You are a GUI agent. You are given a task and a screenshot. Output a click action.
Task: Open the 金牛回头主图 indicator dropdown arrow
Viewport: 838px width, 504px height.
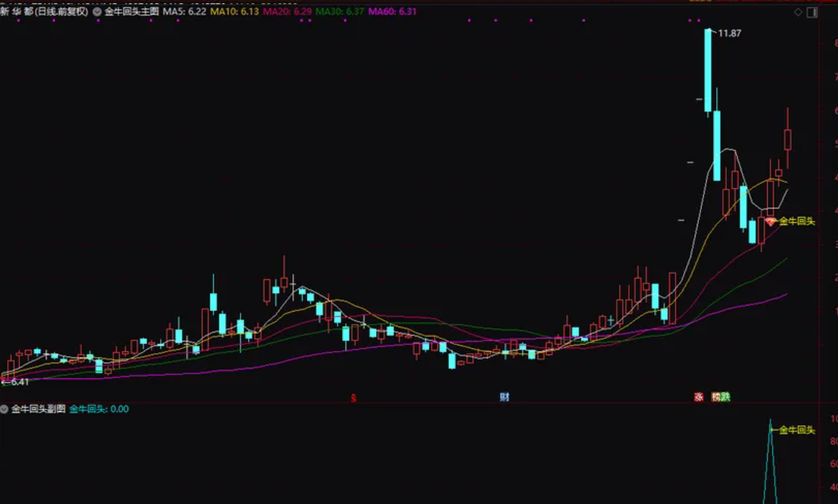click(x=97, y=12)
